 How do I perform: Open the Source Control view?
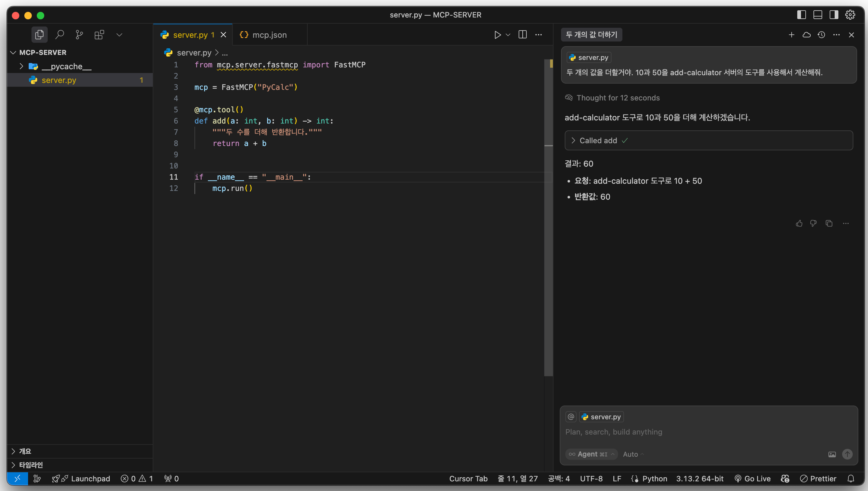[x=79, y=34]
